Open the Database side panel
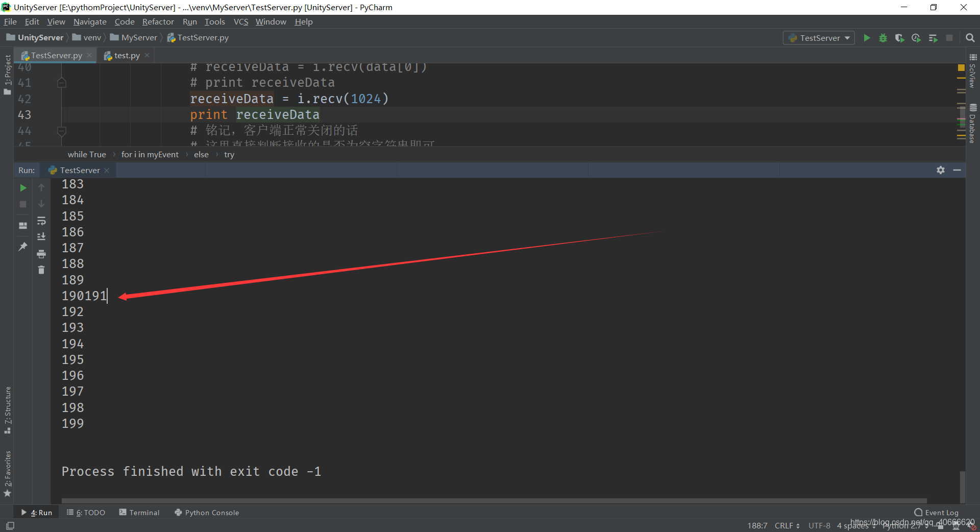This screenshot has height=532, width=980. tap(973, 124)
